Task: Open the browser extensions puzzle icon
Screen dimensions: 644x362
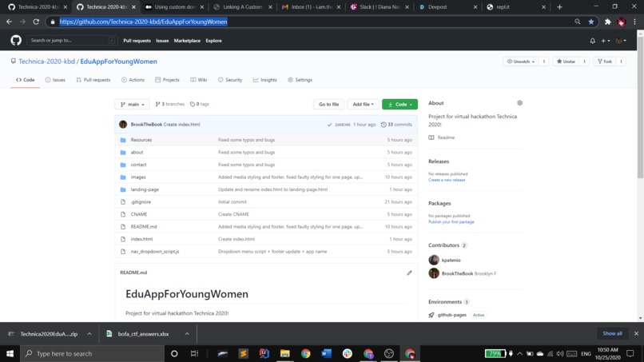Action: point(607,22)
